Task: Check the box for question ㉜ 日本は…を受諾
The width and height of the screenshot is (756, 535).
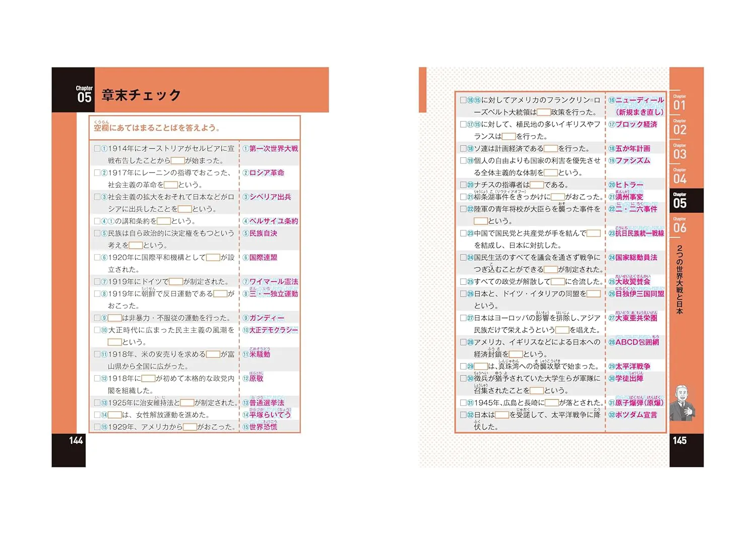Action: click(x=463, y=415)
